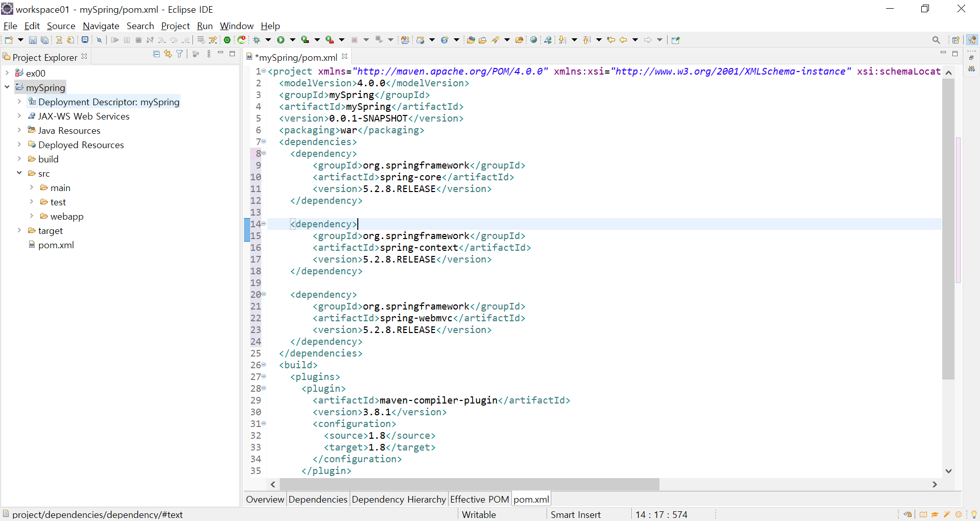980x521 pixels.
Task: Open the Navigate menu
Action: coord(101,26)
